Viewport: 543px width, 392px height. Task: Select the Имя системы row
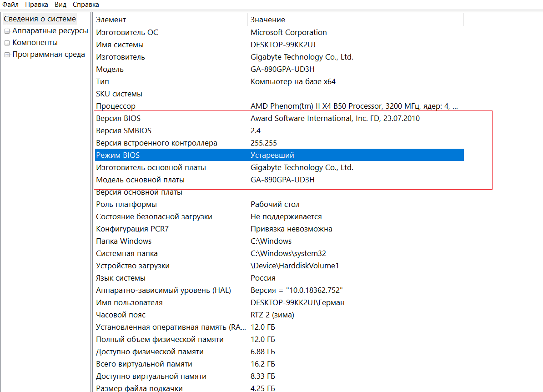279,45
